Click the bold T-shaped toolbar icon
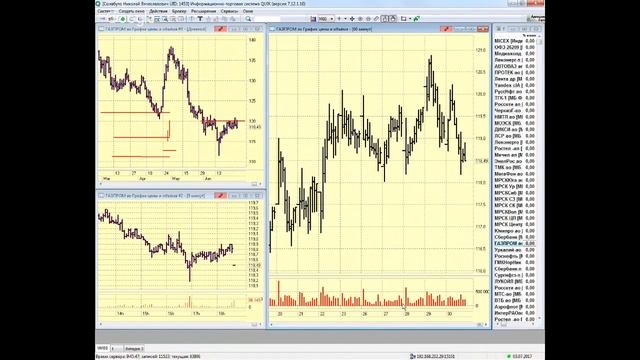Screen dimensions: 640x360 [200, 19]
